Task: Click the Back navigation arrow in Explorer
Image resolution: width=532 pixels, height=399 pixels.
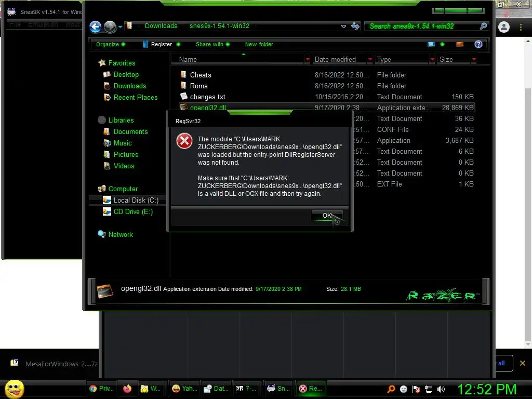Action: coord(96,27)
